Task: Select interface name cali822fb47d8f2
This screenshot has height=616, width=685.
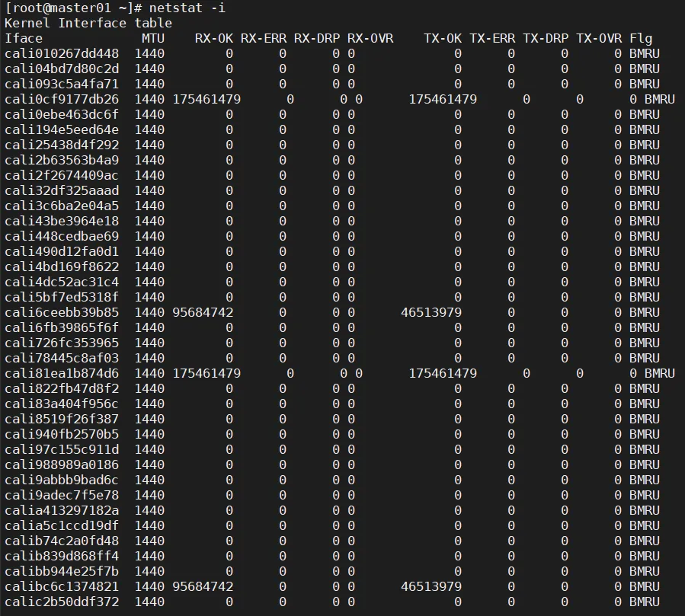Action: click(x=62, y=388)
